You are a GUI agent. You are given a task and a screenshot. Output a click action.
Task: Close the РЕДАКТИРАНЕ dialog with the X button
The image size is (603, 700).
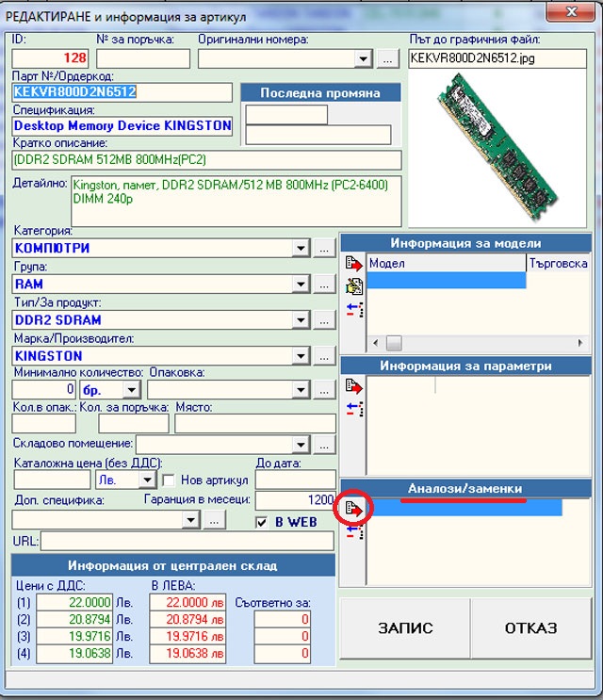click(x=571, y=11)
